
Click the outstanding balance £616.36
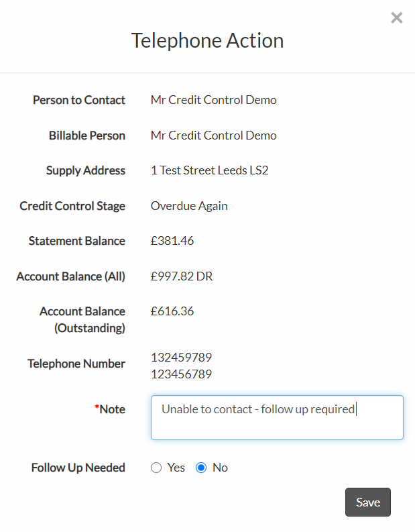[x=172, y=311]
